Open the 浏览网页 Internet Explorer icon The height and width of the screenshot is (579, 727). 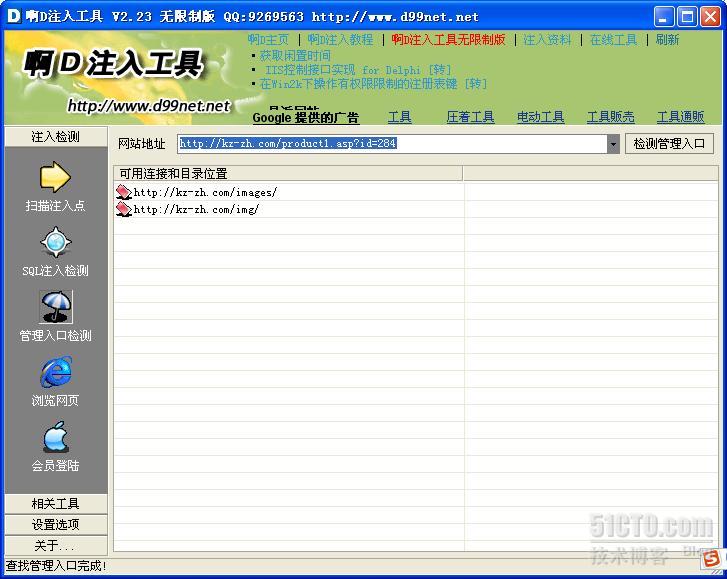point(56,372)
